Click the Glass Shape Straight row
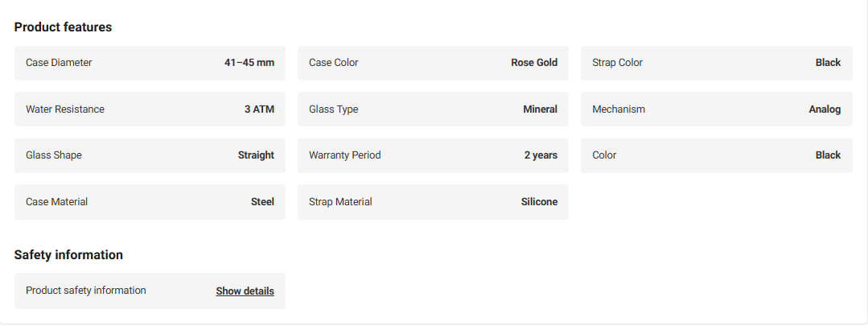 (150, 155)
